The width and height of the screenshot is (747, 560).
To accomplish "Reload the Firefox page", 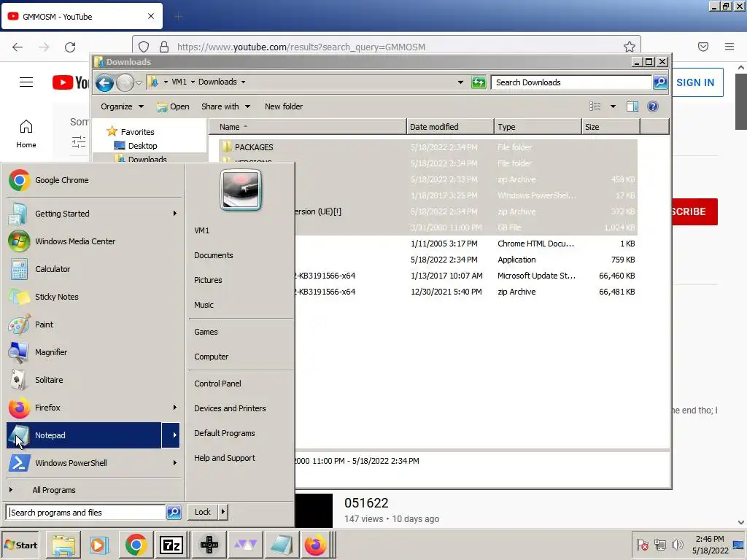I will 70,47.
